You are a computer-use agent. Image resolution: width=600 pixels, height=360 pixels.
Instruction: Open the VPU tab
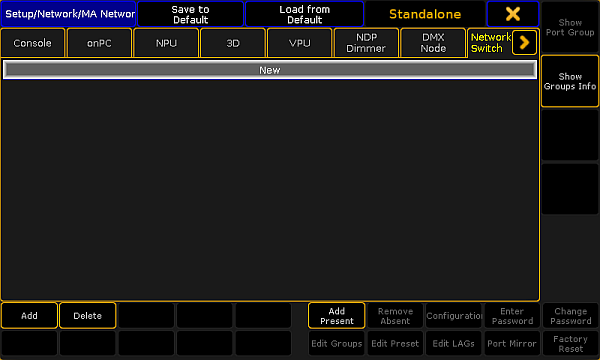[300, 43]
